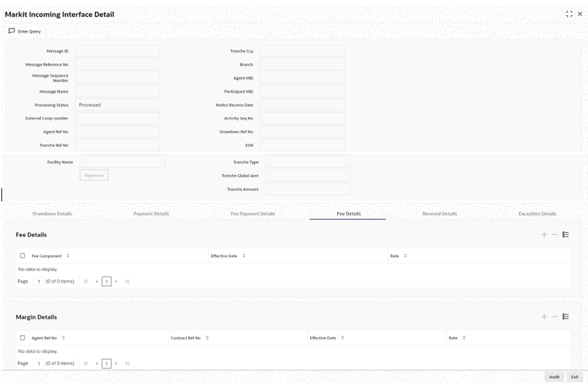Screen dimensions: 588x386
Task: Click the Tranche Type field
Action: coord(308,162)
